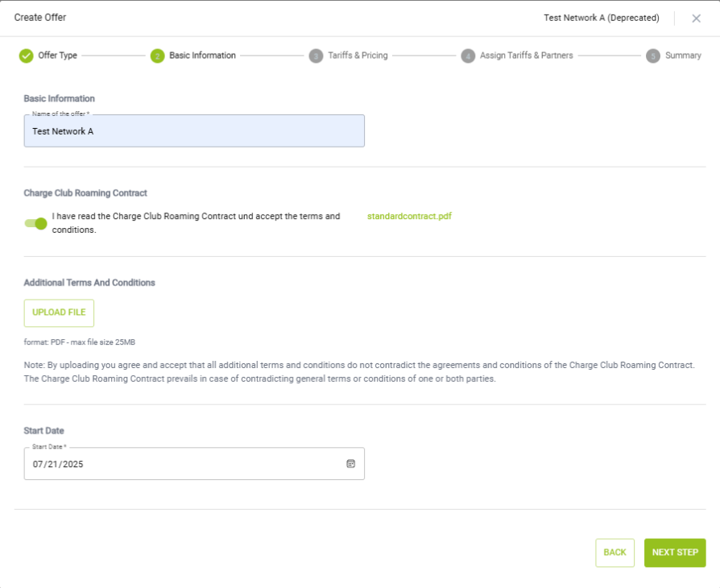This screenshot has width=720, height=588.
Task: Close the Create Offer dialog with X
Action: click(x=696, y=19)
